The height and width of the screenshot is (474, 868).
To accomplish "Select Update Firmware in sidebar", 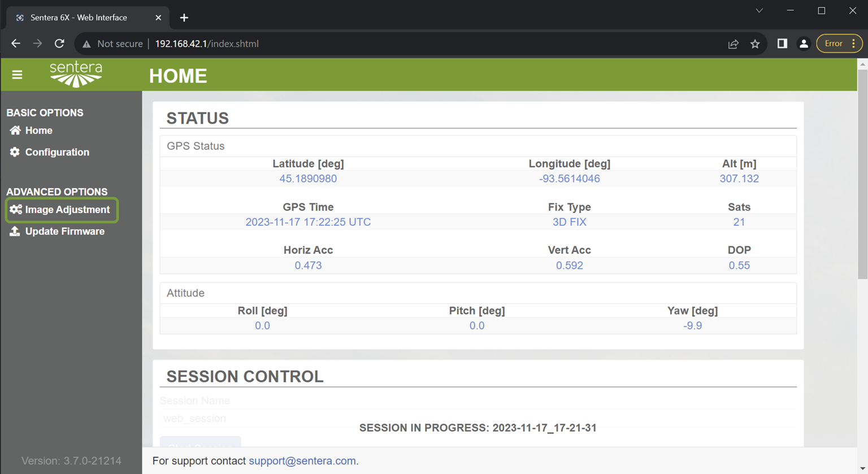I will tap(64, 231).
